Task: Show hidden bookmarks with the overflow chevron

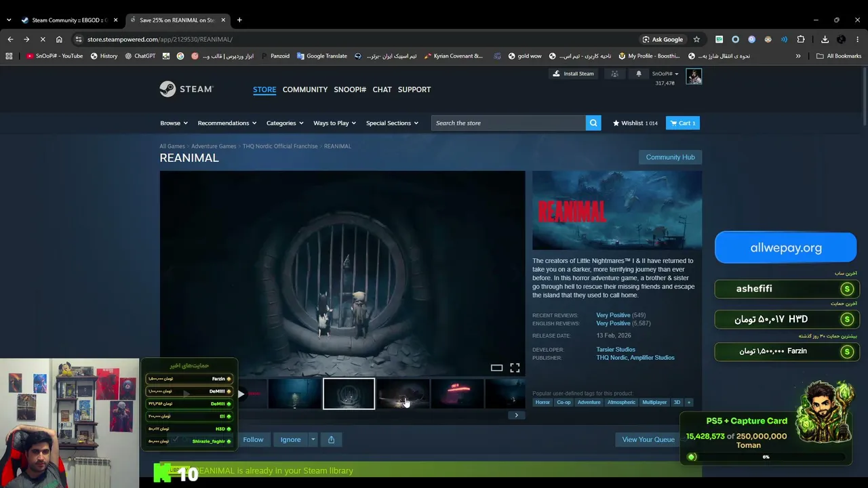Action: (798, 56)
